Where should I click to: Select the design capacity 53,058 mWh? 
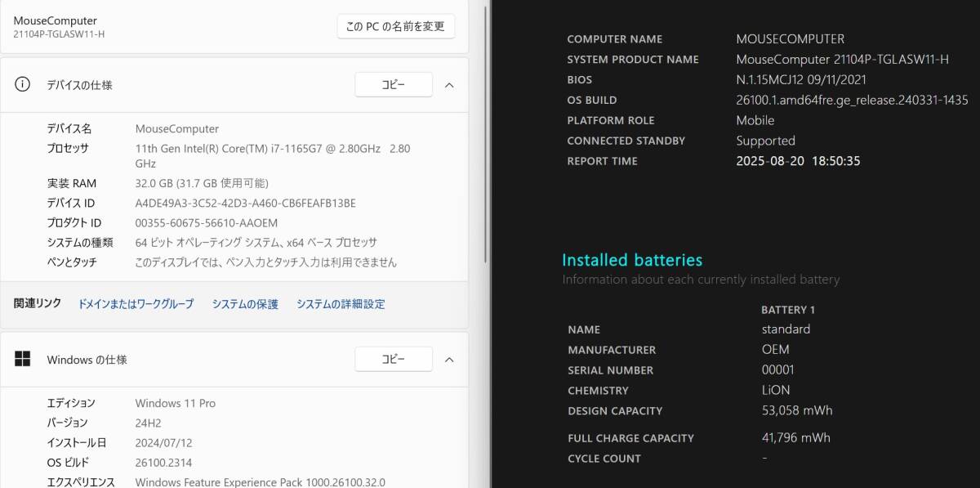tap(797, 410)
